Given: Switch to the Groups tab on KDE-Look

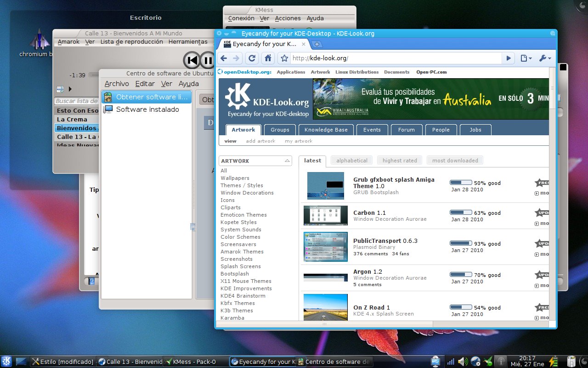Looking at the screenshot, I should [x=280, y=130].
